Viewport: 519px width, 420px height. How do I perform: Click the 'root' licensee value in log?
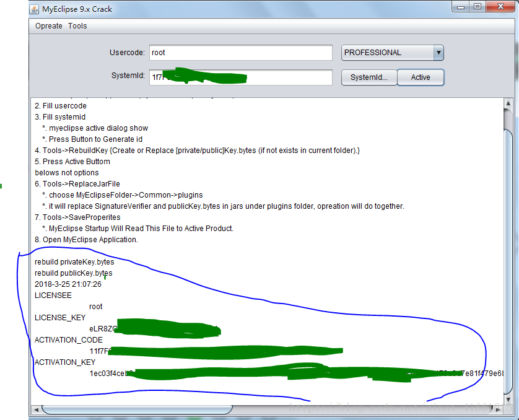pos(95,307)
